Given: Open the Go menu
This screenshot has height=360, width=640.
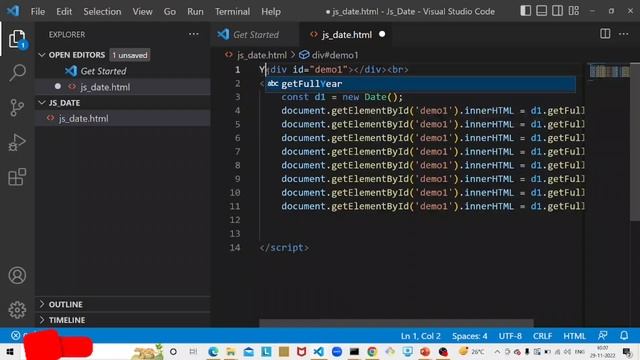Looking at the screenshot, I should (x=170, y=11).
